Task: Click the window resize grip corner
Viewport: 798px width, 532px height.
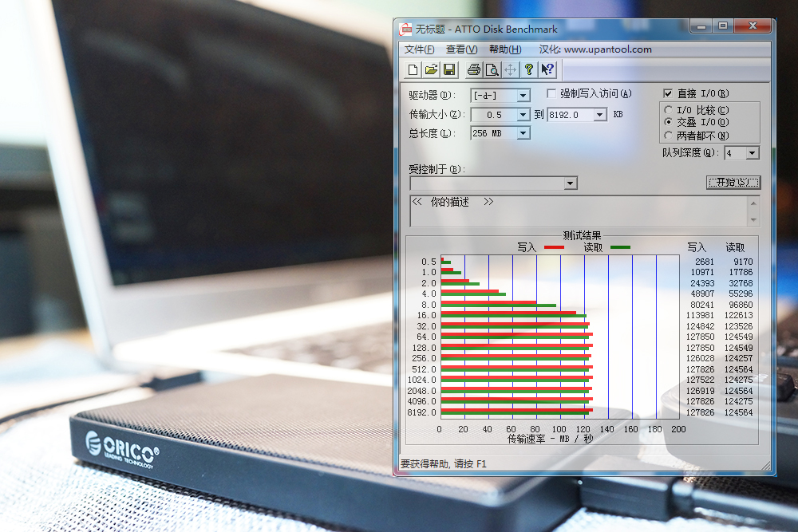Action: point(766,465)
